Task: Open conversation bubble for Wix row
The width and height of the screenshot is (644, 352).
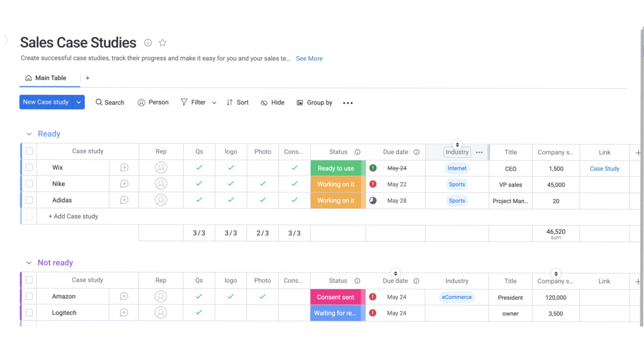Action: click(x=124, y=168)
